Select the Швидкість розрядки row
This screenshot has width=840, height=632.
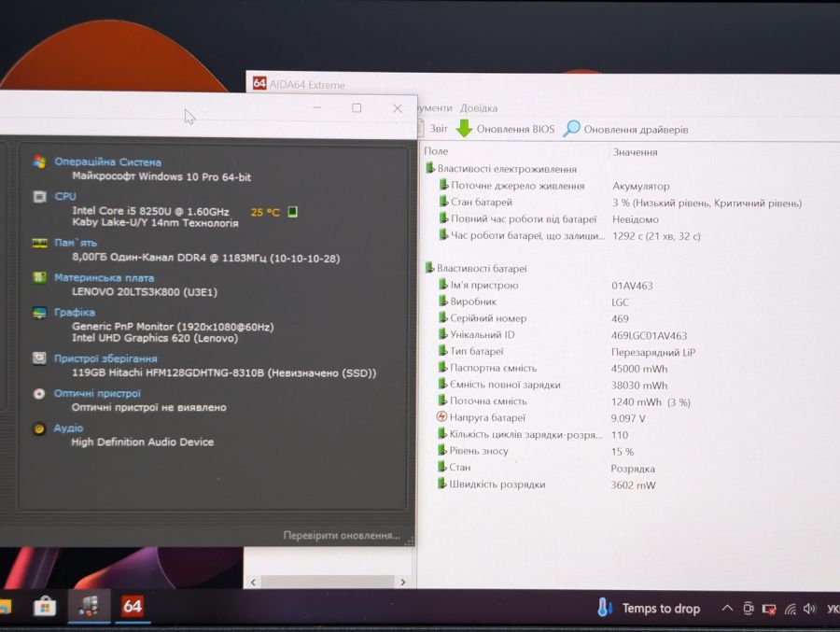click(x=546, y=485)
